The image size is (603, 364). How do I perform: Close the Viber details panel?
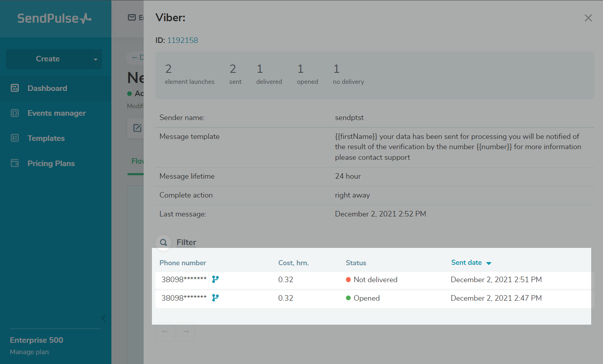tap(588, 18)
